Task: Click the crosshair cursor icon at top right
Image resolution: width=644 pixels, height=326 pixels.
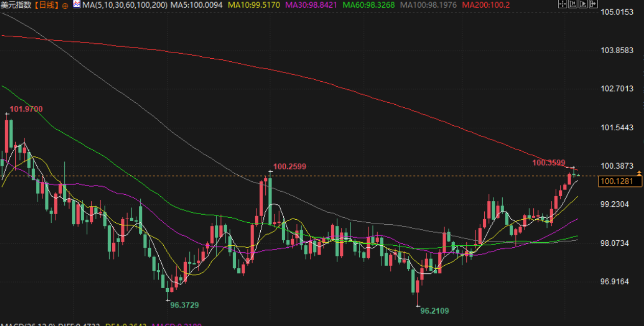Action: coord(563,4)
